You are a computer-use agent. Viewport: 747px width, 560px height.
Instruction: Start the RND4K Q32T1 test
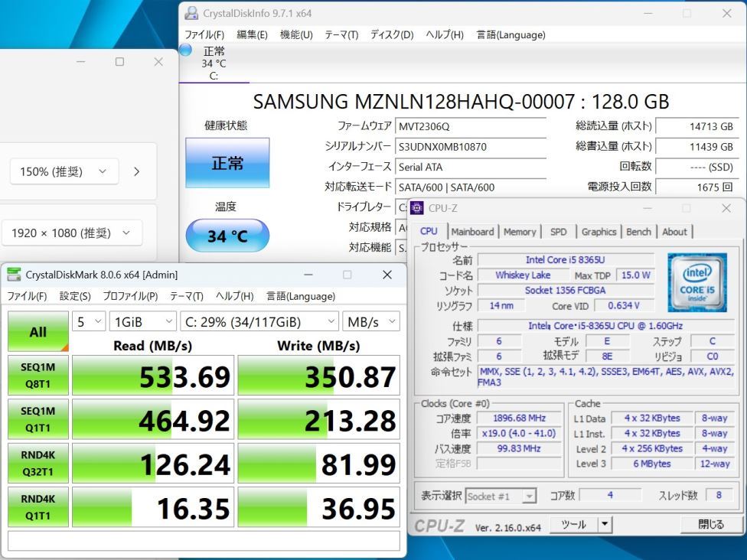click(x=38, y=464)
